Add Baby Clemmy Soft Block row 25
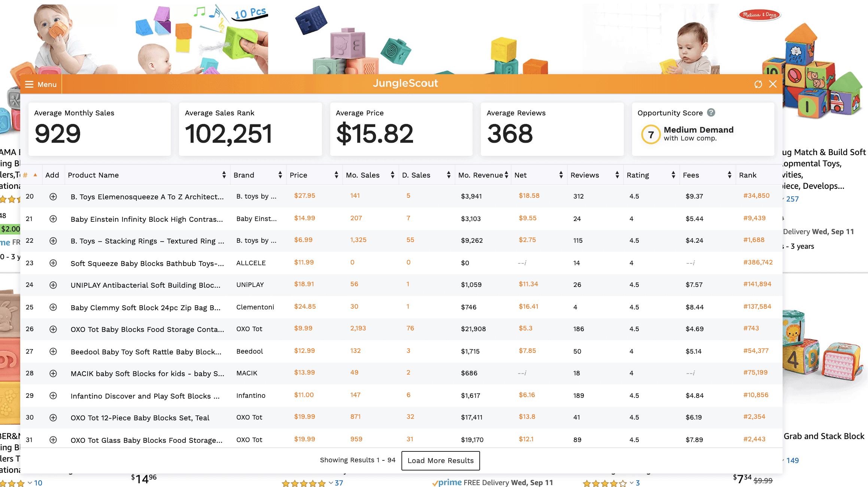This screenshot has height=487, width=868. coord(53,307)
